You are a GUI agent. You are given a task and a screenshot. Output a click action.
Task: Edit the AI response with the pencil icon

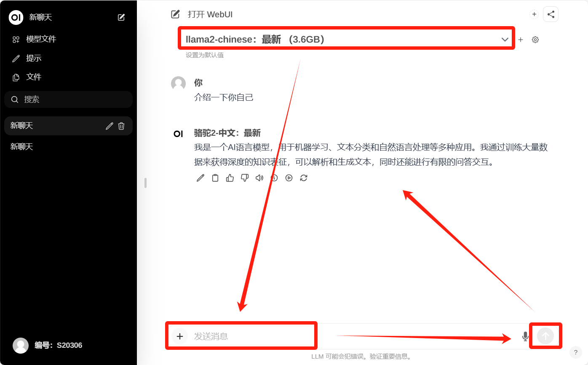point(200,178)
